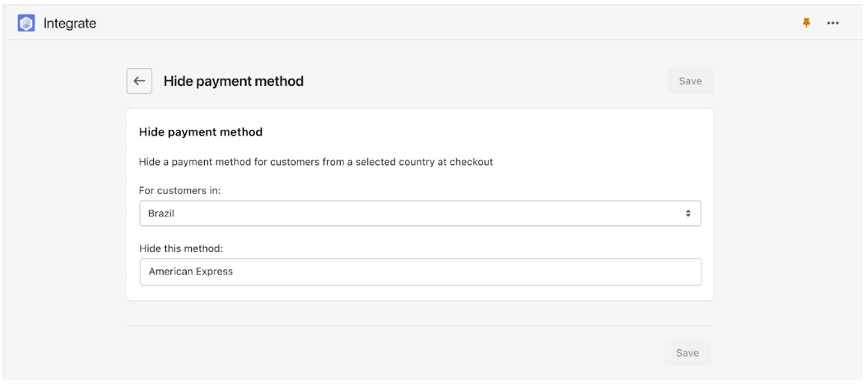Open the Brazil country dropdown

point(420,213)
